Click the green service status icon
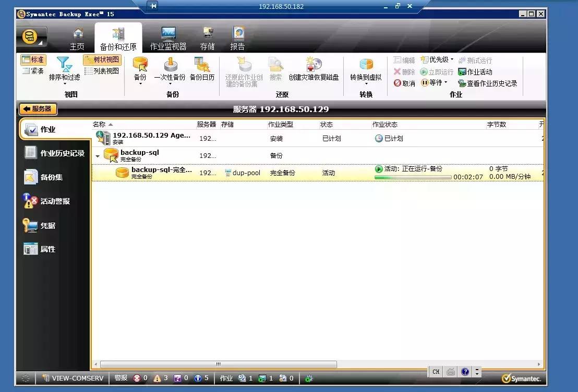 tap(309, 378)
